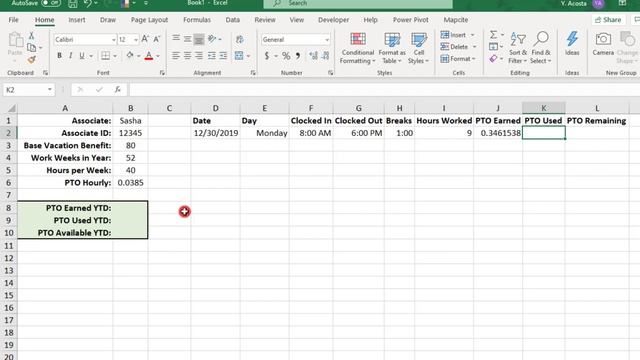640x360 pixels.
Task: Click Insert Function fx icon
Action: point(118,89)
